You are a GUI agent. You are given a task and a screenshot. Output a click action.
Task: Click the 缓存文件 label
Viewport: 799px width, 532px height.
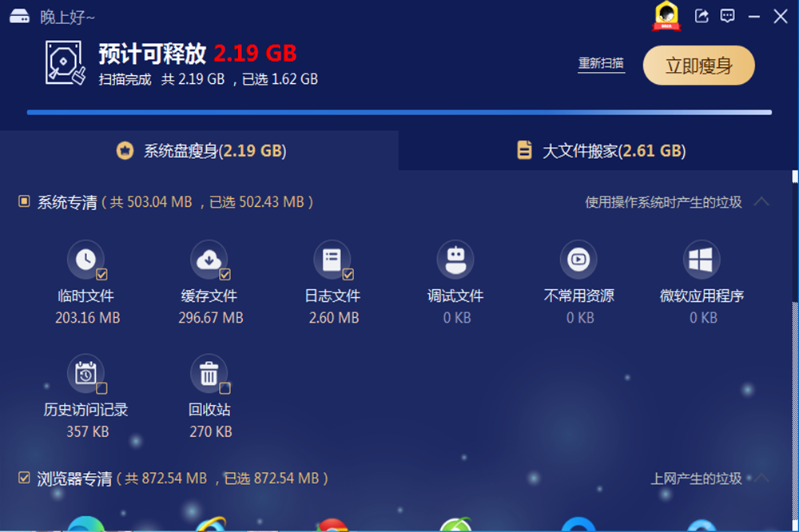tap(209, 296)
